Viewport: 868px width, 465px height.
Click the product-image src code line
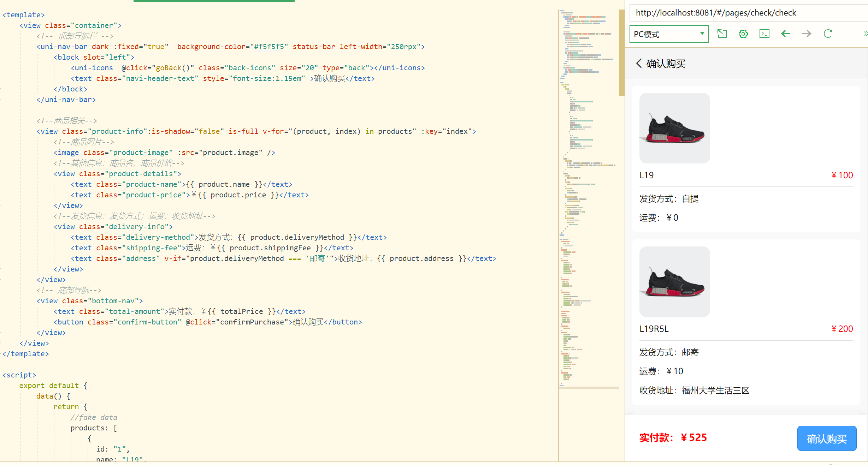164,153
